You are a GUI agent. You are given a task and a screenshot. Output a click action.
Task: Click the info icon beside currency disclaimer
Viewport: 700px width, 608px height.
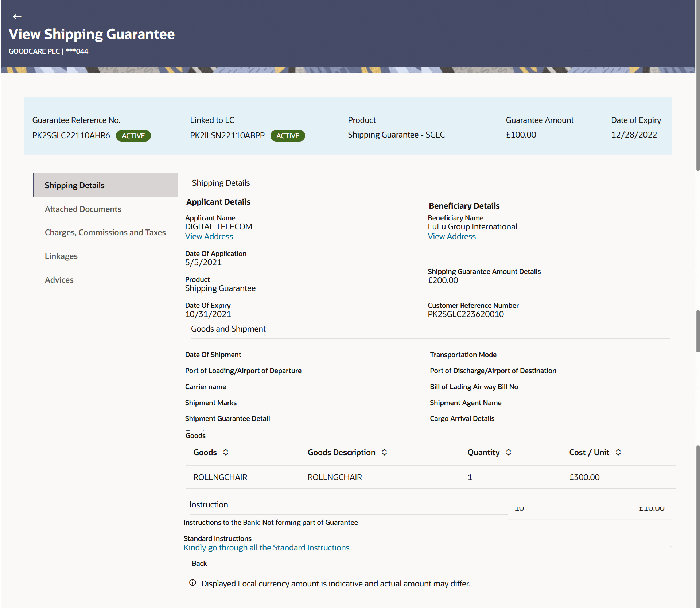click(x=192, y=583)
